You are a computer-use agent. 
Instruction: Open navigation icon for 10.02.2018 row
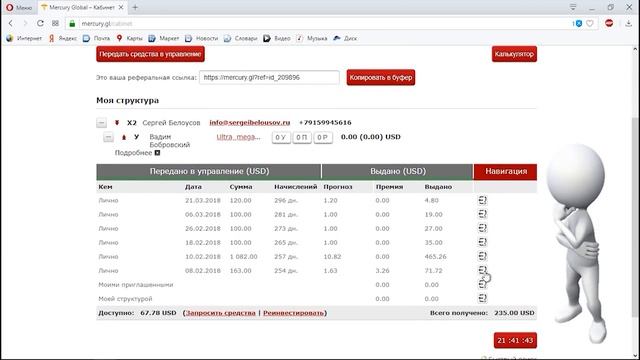tap(482, 256)
